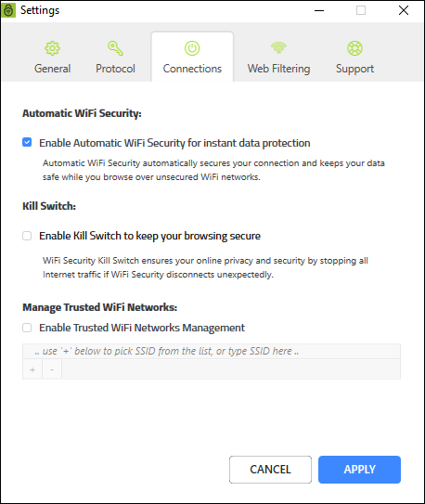Open the Protocol tab label
This screenshot has height=504, width=425.
[x=115, y=69]
